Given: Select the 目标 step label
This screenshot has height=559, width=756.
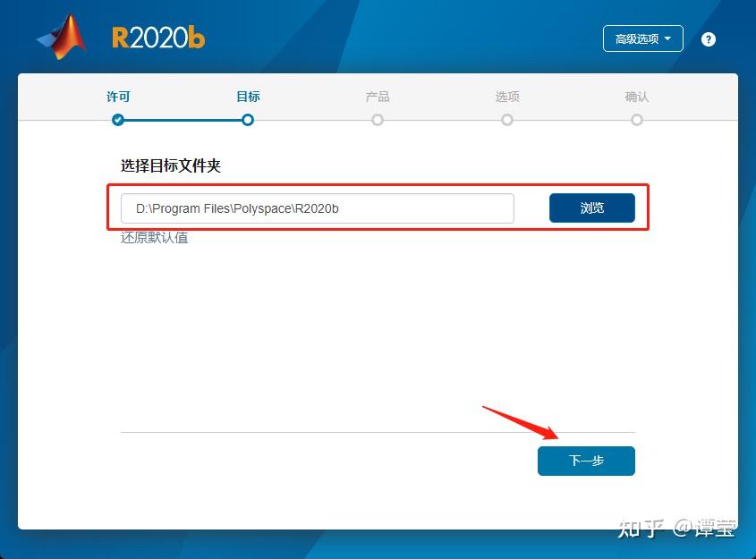Looking at the screenshot, I should 248,96.
